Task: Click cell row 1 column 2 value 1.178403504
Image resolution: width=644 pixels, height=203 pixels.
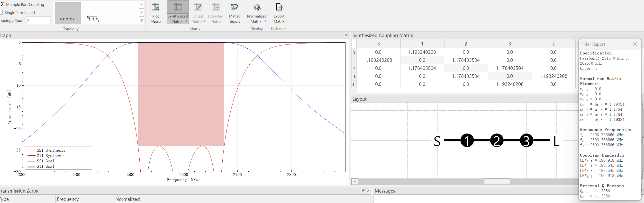Action: pyautogui.click(x=466, y=60)
